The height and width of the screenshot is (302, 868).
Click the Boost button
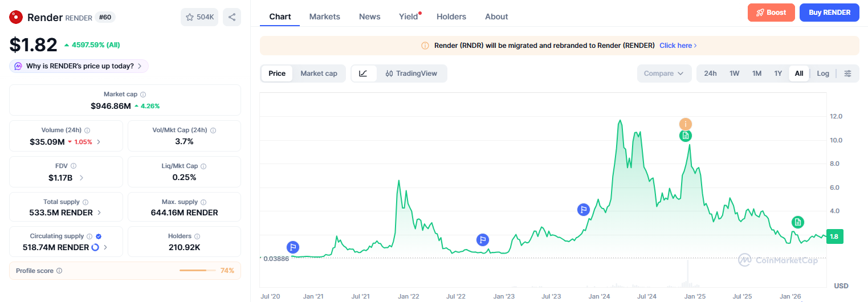tap(771, 13)
